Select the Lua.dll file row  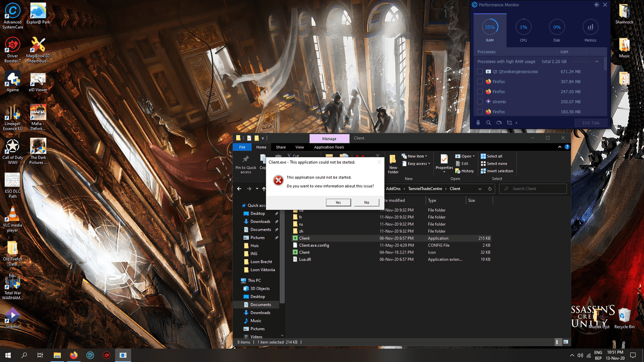[x=392, y=259]
